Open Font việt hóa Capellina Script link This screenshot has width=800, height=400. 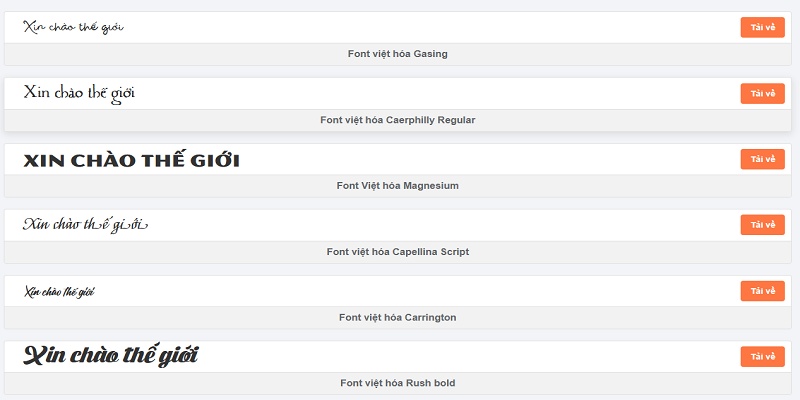point(397,252)
